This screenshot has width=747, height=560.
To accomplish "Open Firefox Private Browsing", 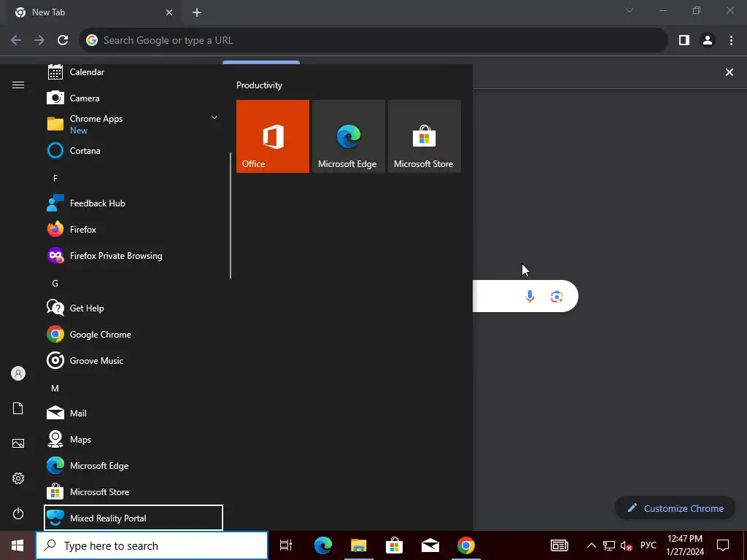I will click(x=133, y=256).
